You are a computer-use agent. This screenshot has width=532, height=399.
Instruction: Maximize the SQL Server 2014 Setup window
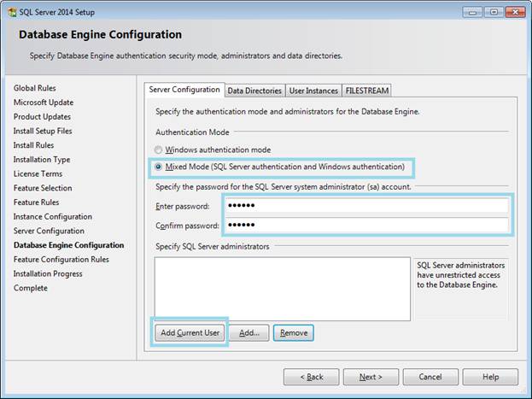[494, 12]
